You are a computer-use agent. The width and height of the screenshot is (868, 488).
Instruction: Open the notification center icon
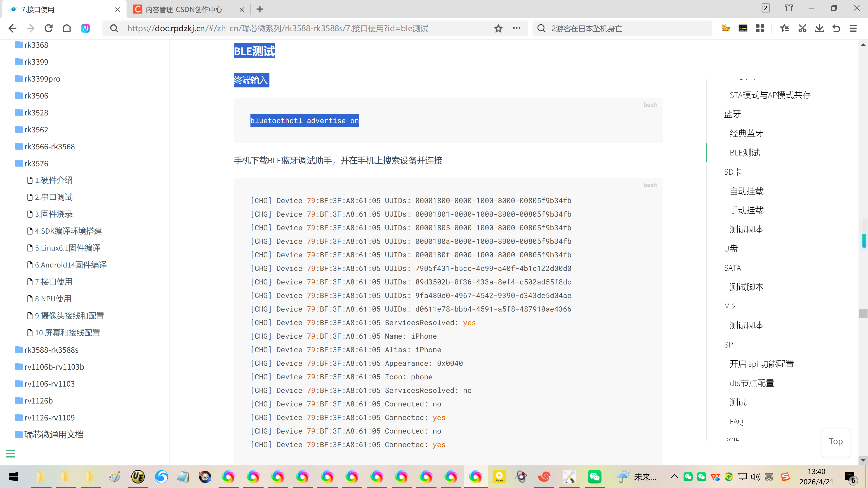point(850,477)
